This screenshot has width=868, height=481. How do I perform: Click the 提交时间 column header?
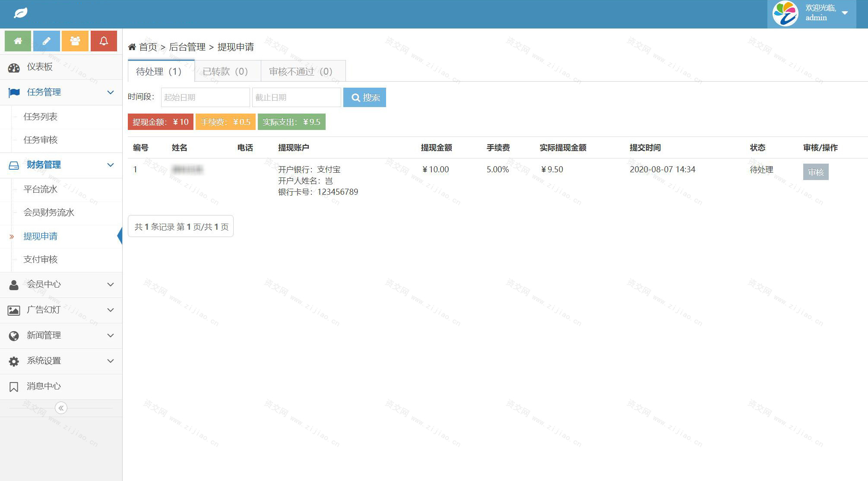pos(645,148)
